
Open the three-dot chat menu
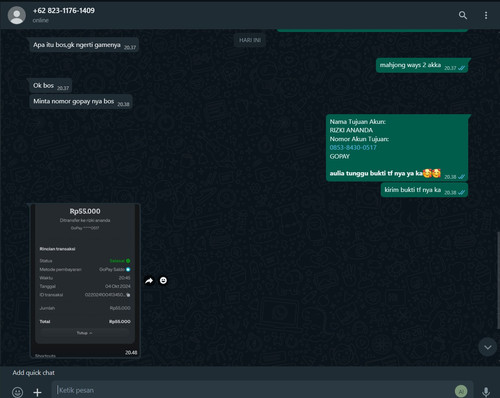(486, 15)
